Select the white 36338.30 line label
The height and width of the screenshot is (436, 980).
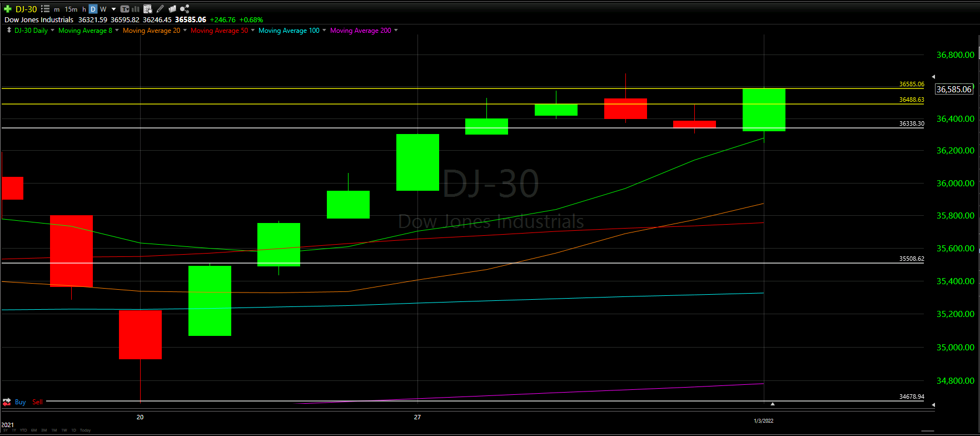912,123
